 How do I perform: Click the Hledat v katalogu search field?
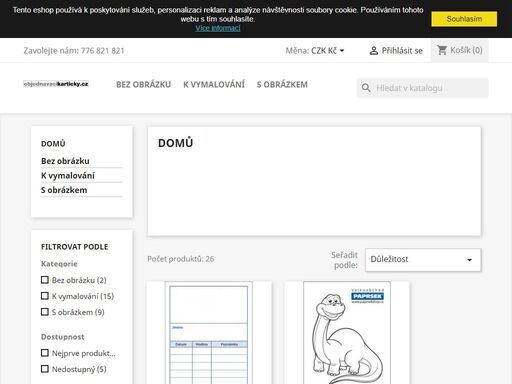[x=422, y=88]
